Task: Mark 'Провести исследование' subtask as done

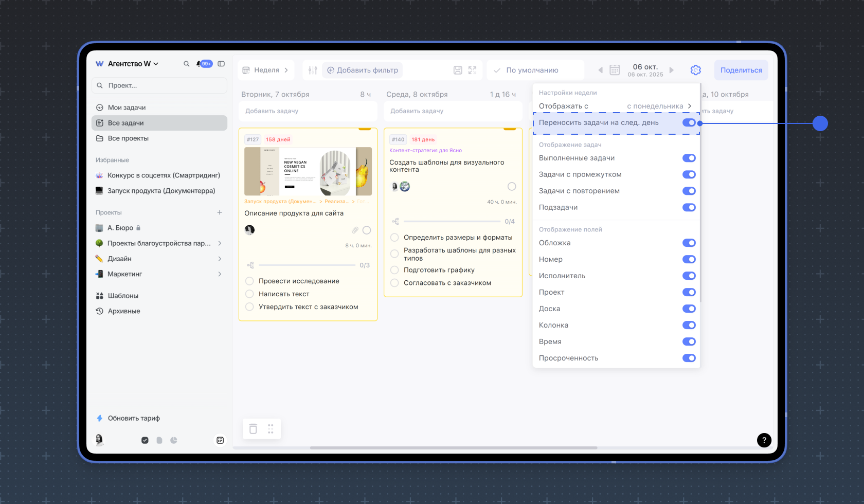Action: click(x=249, y=281)
